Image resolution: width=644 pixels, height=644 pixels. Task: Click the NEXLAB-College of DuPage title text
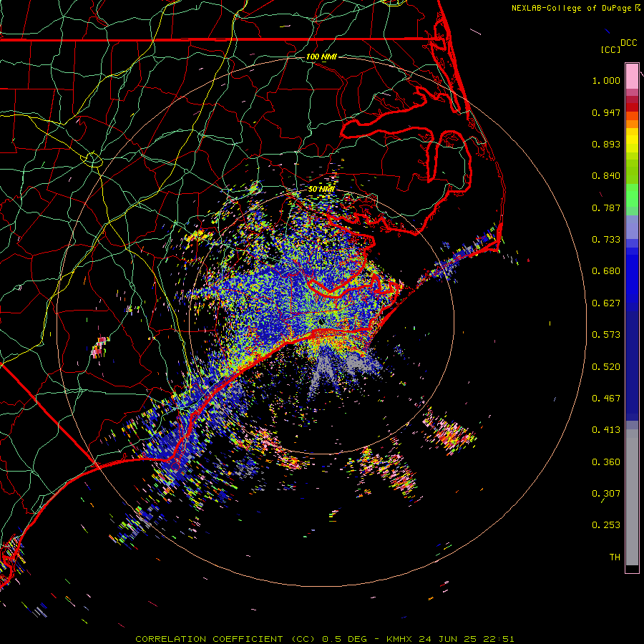(571, 8)
